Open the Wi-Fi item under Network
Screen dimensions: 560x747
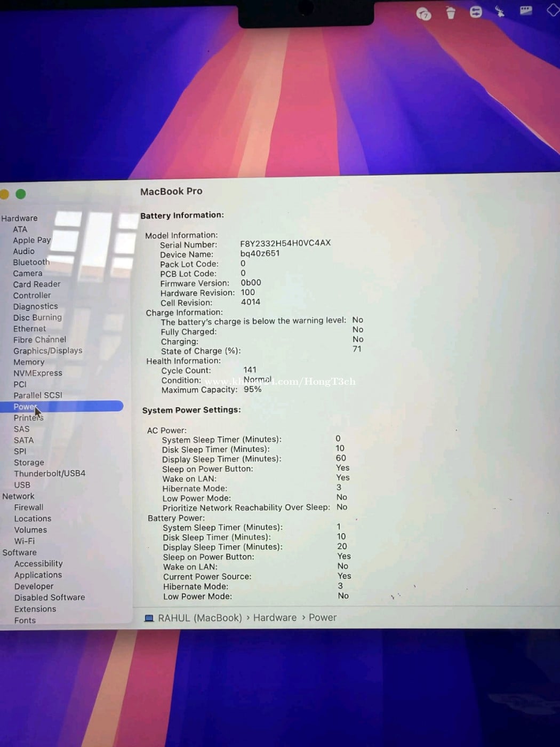point(25,541)
